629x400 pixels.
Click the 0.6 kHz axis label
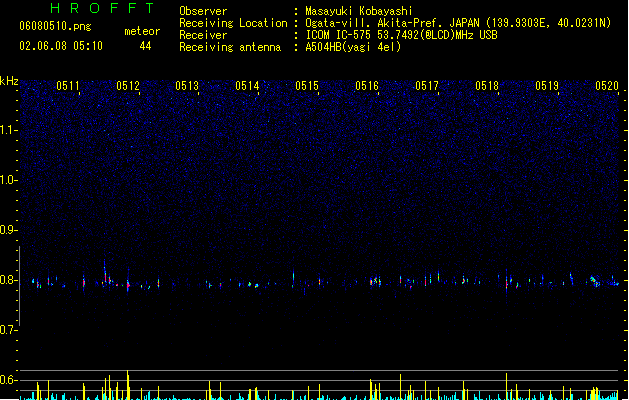(x=8, y=380)
